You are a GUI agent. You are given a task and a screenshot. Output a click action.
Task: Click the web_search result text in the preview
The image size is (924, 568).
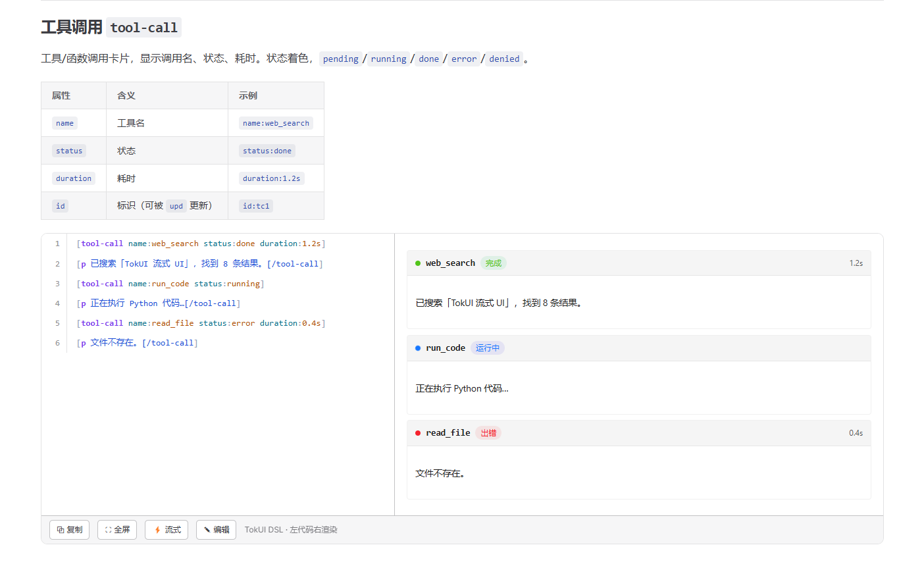(499, 303)
